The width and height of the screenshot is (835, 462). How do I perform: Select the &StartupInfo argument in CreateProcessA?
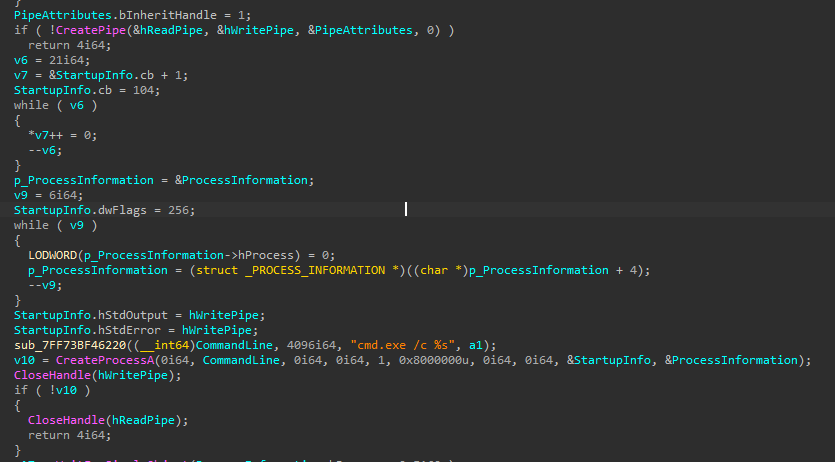coord(609,360)
